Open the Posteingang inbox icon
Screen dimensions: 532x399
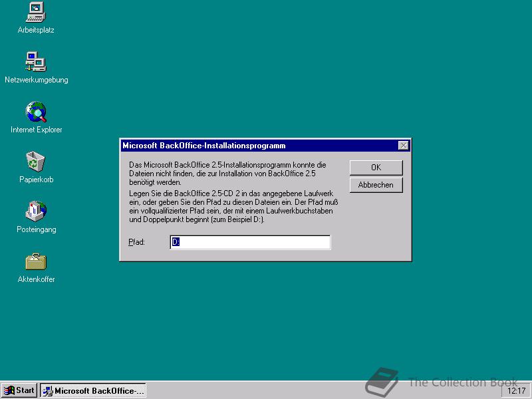tap(36, 211)
